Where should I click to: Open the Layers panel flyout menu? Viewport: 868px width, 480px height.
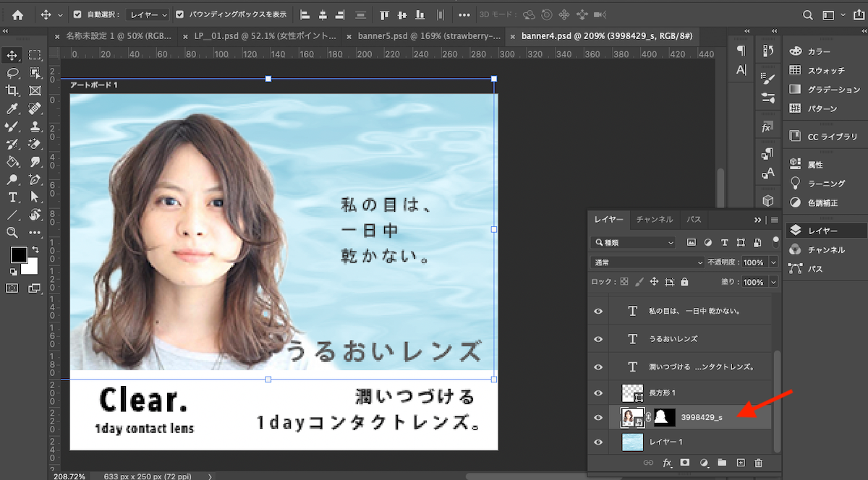point(775,220)
